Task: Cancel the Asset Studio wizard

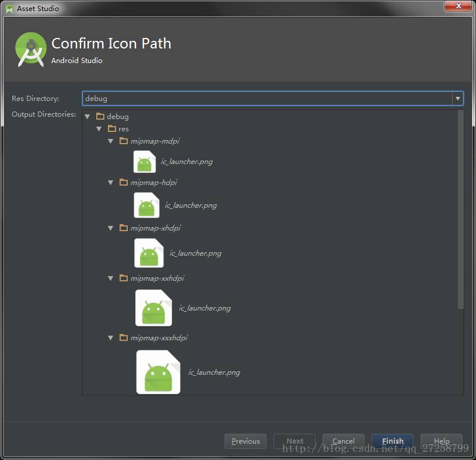Action: pyautogui.click(x=344, y=441)
